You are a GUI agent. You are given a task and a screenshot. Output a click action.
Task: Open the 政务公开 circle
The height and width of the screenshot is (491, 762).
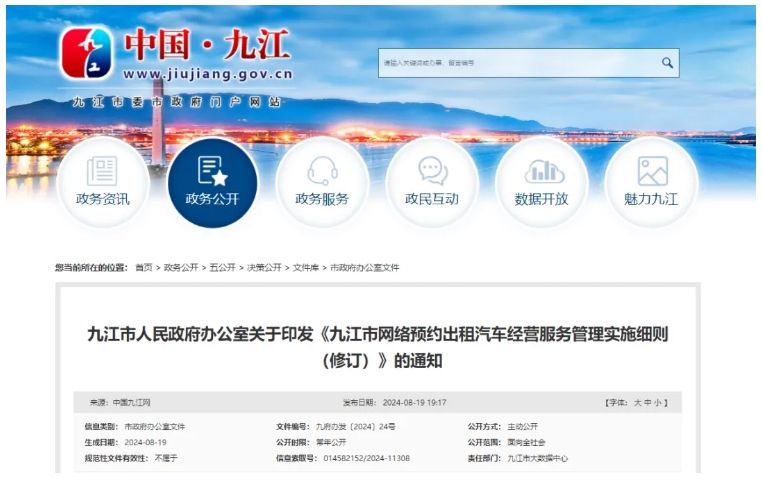coord(212,183)
